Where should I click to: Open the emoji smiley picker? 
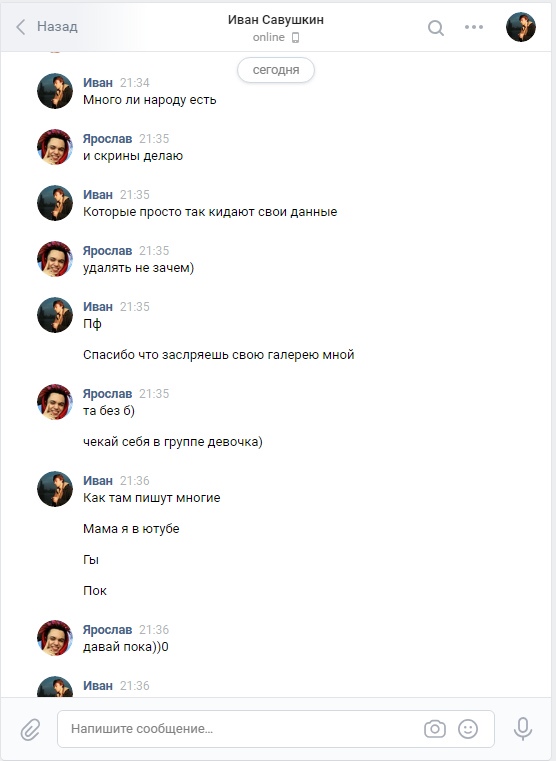point(468,729)
